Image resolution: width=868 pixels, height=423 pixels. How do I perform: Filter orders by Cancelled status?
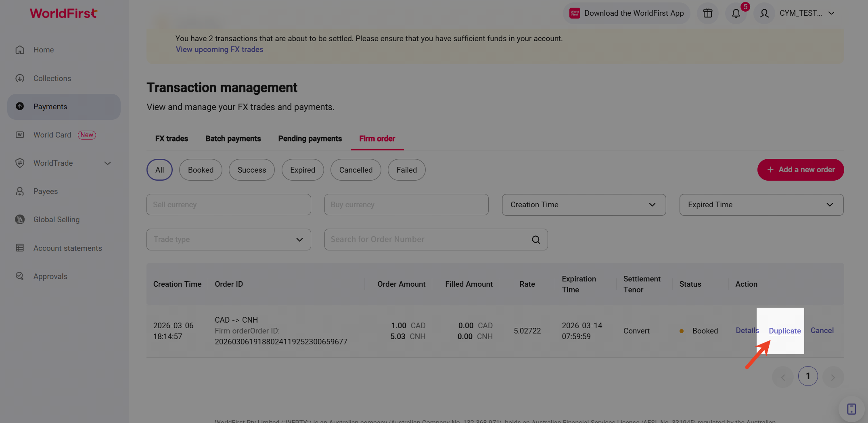point(356,170)
